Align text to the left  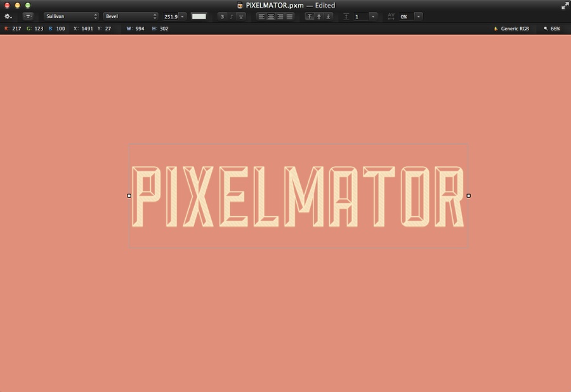261,16
